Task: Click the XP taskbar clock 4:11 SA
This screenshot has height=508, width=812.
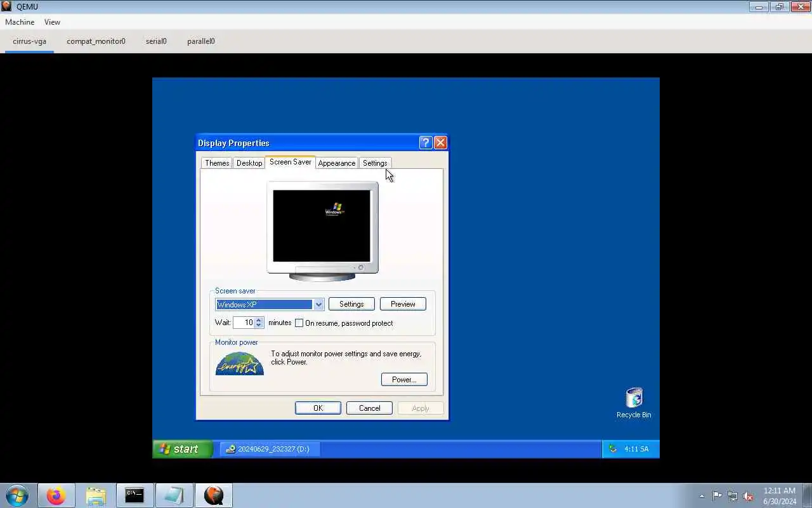Action: point(636,449)
